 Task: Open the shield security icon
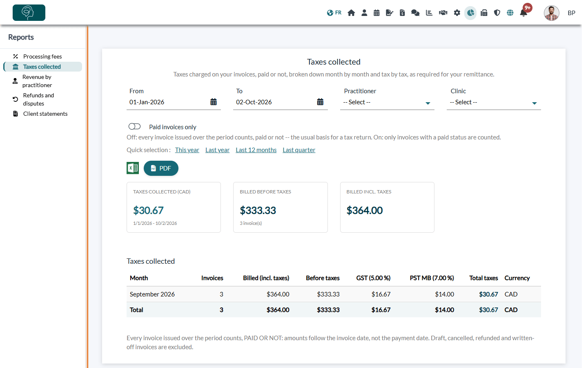pyautogui.click(x=497, y=13)
